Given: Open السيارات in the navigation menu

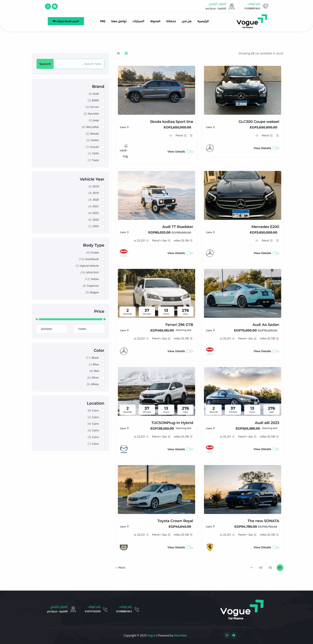Looking at the screenshot, I should click(138, 21).
